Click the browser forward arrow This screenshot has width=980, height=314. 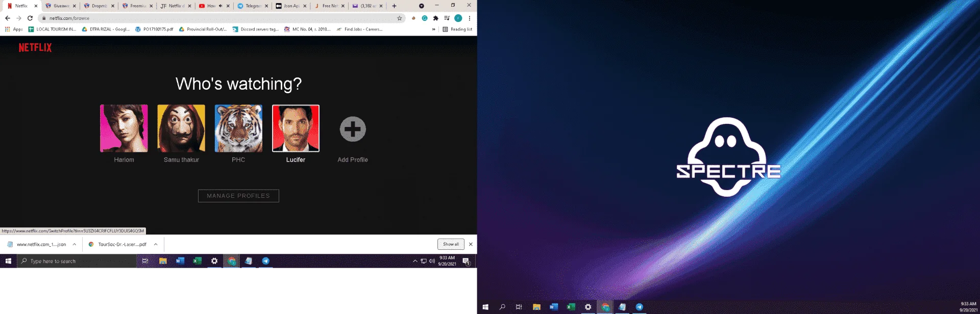[x=19, y=18]
